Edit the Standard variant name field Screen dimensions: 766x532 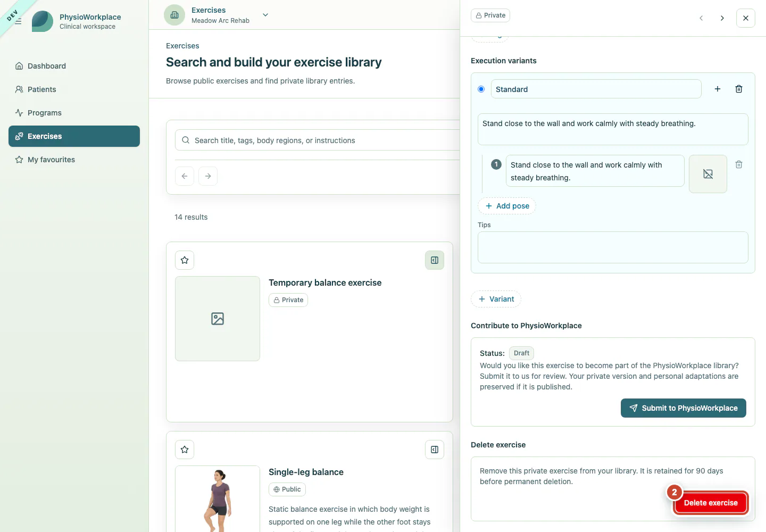coord(596,89)
